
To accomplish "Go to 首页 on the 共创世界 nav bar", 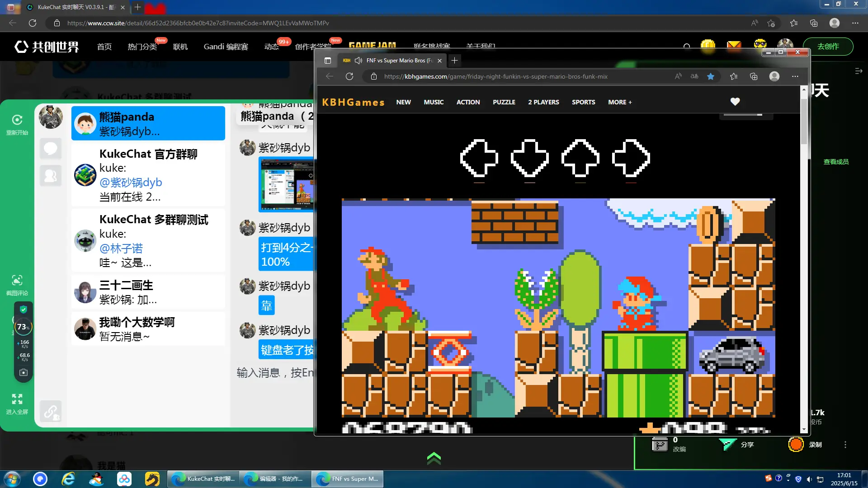I will pyautogui.click(x=104, y=47).
